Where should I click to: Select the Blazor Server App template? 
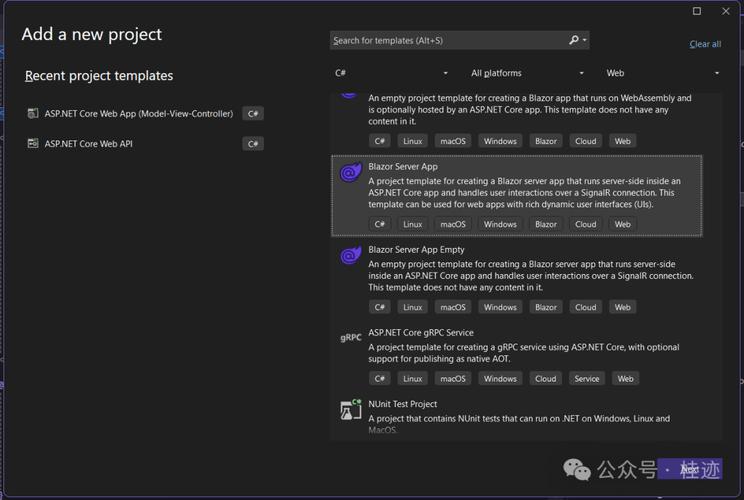point(517,196)
